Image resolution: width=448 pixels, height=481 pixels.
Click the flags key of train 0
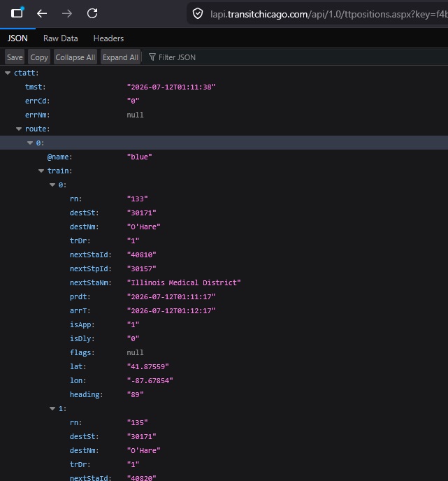[x=82, y=352]
